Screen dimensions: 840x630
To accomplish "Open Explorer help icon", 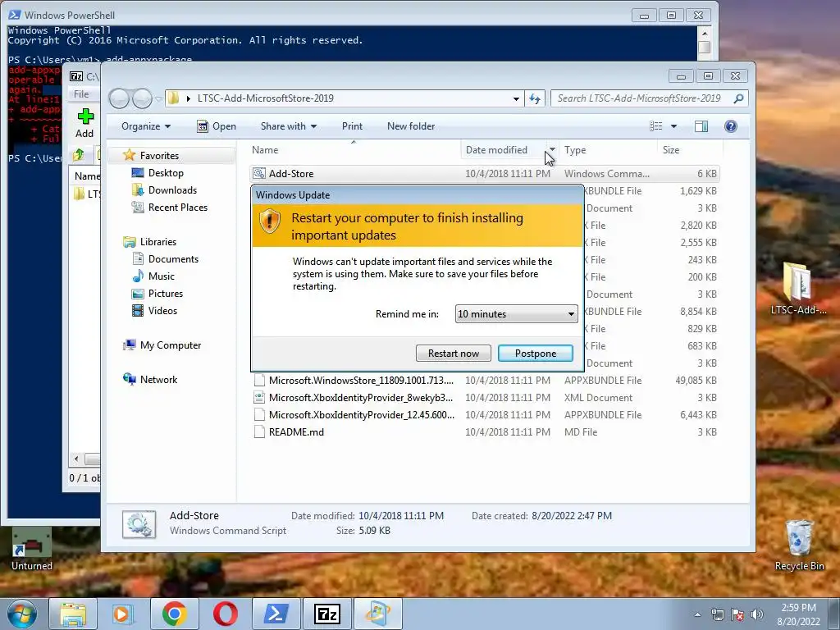I will pyautogui.click(x=731, y=126).
